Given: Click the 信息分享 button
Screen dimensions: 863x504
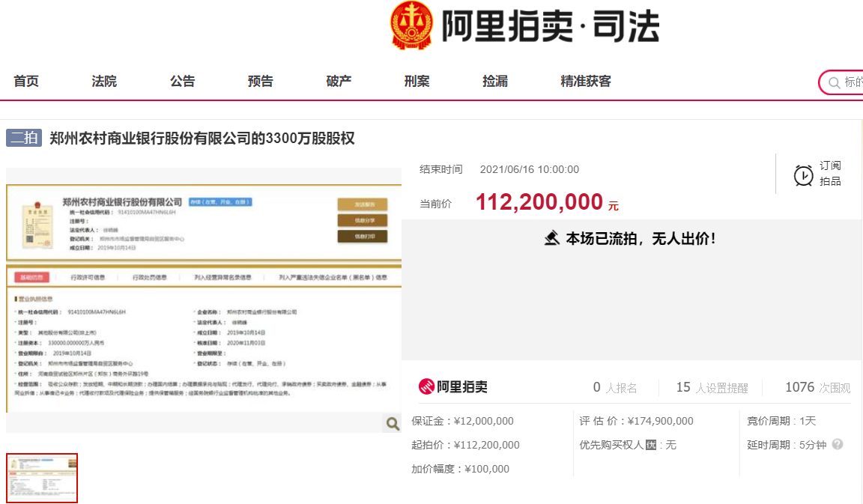Looking at the screenshot, I should click(363, 220).
